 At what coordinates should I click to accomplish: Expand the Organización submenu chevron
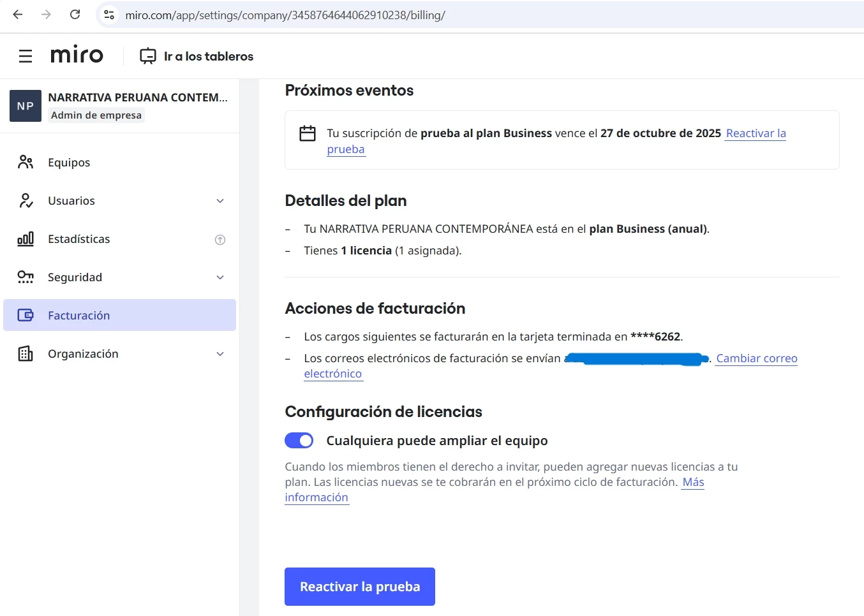coord(220,354)
